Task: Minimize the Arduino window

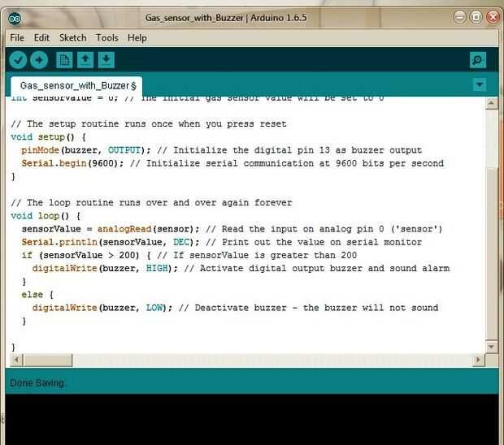Action: coord(459,17)
